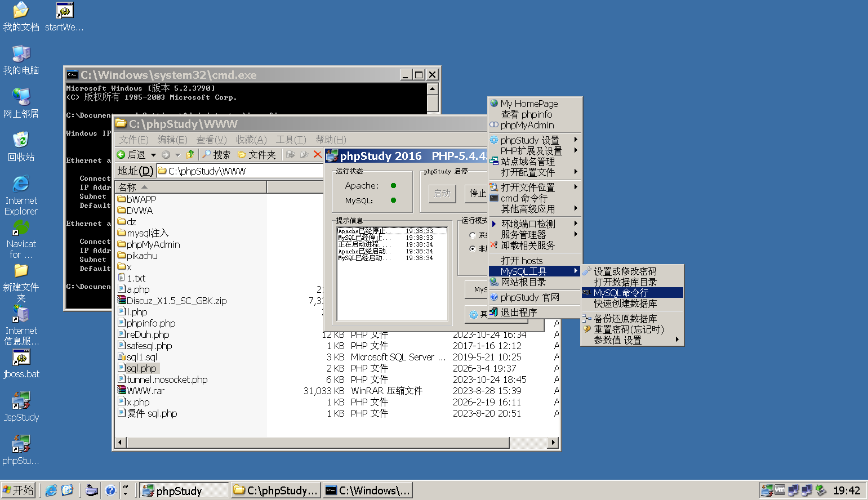Click the taskbar clock showing 19:42
The image size is (868, 500).
pyautogui.click(x=847, y=490)
